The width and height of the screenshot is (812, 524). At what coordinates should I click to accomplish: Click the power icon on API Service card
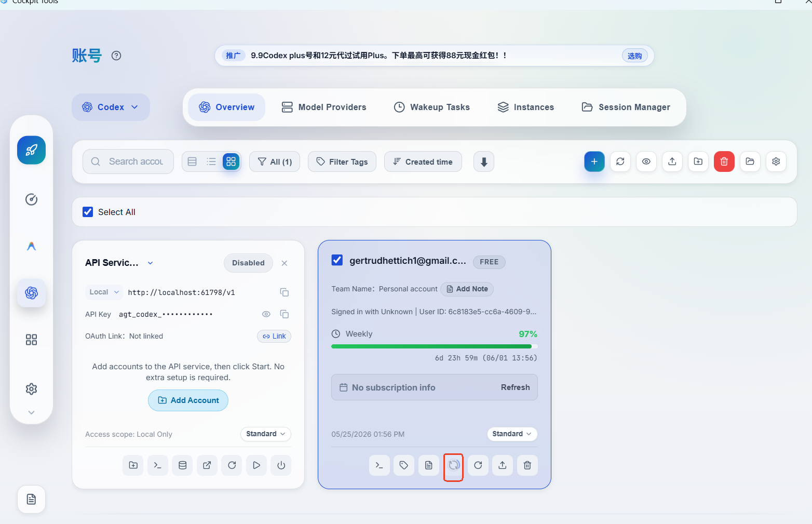pos(281,465)
